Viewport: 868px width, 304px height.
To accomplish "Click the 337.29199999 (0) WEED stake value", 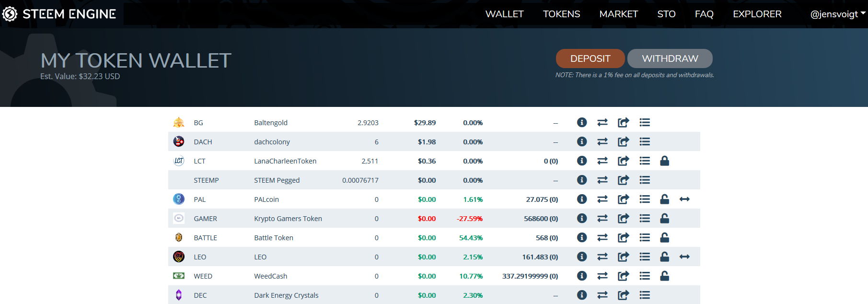I will [x=530, y=276].
